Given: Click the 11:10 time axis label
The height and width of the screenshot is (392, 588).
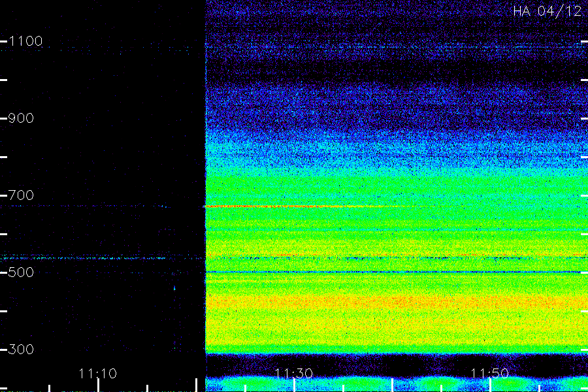Looking at the screenshot, I should click(x=97, y=374).
